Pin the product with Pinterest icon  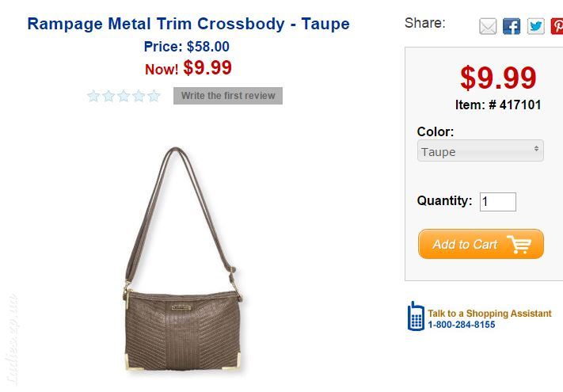pos(557,26)
